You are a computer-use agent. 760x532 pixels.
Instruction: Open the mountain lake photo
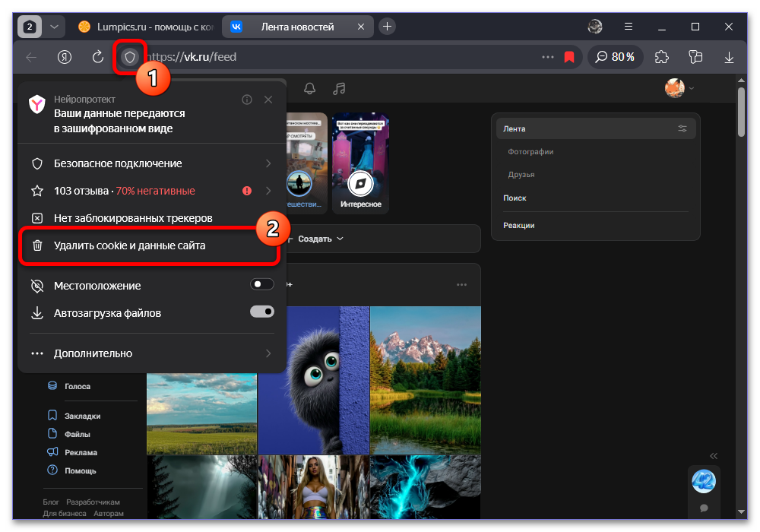426,380
